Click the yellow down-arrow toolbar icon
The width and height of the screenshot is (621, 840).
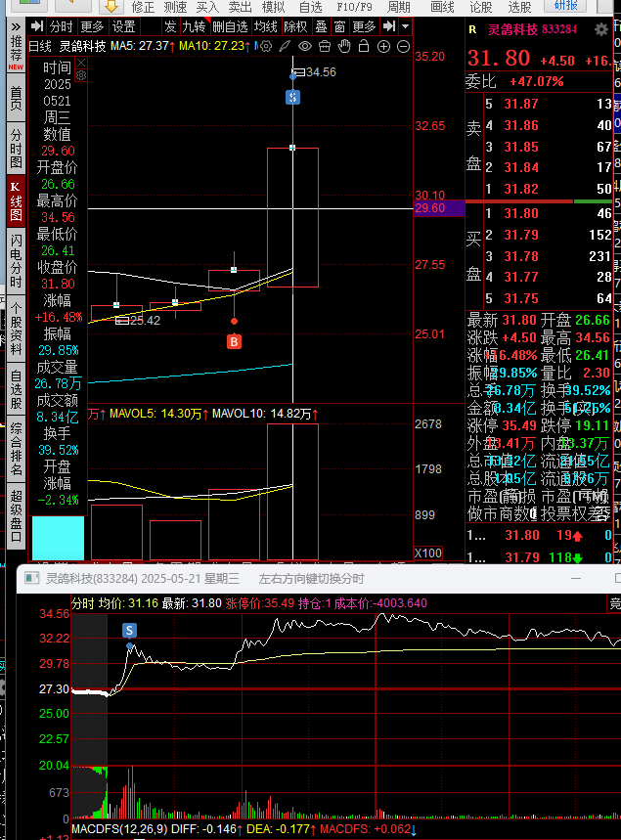coord(111,7)
